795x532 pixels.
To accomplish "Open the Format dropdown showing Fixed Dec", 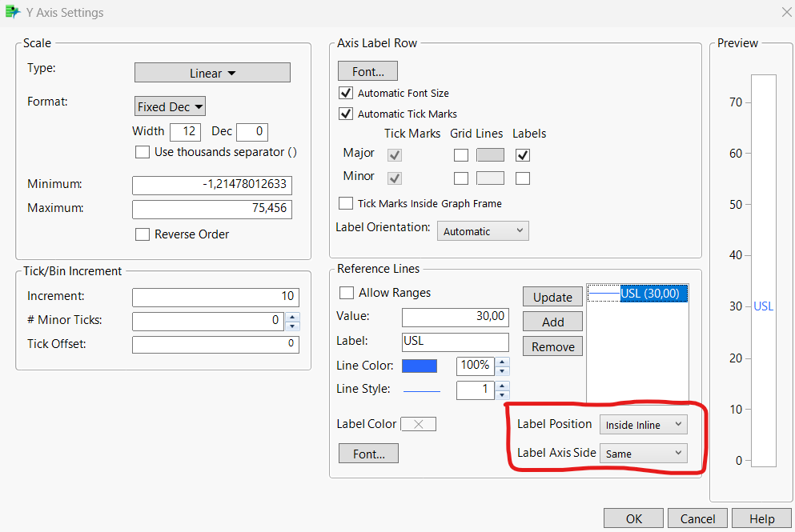I will pyautogui.click(x=170, y=106).
